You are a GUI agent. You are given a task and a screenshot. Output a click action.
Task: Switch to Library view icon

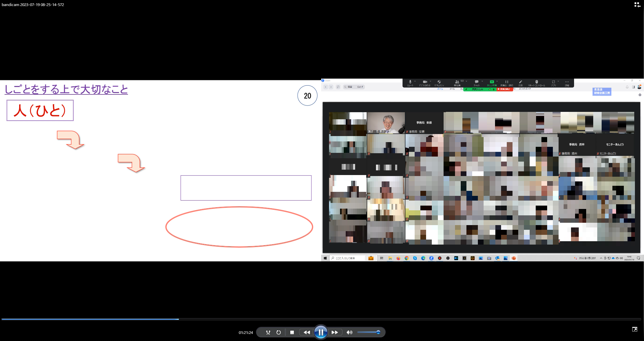pos(637,5)
